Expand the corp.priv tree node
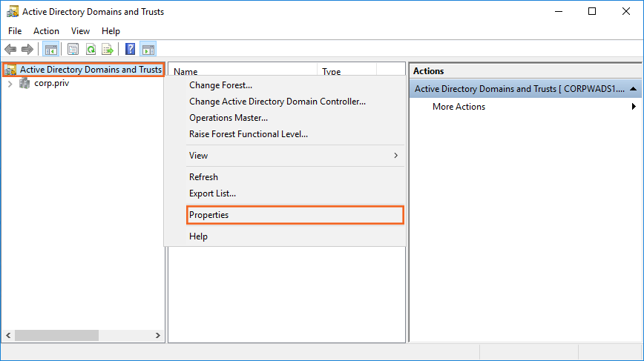 click(10, 84)
